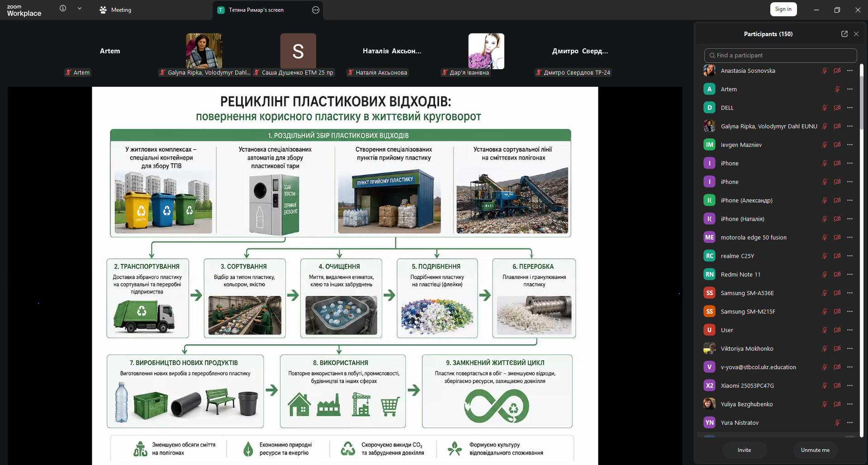
Task: Open more options for Galyna Ripka in the list
Action: pyautogui.click(x=850, y=127)
